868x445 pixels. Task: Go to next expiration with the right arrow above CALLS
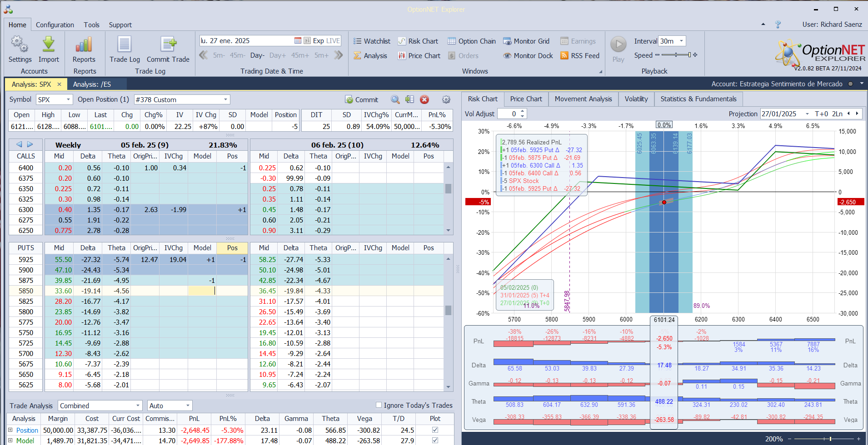pyautogui.click(x=30, y=144)
